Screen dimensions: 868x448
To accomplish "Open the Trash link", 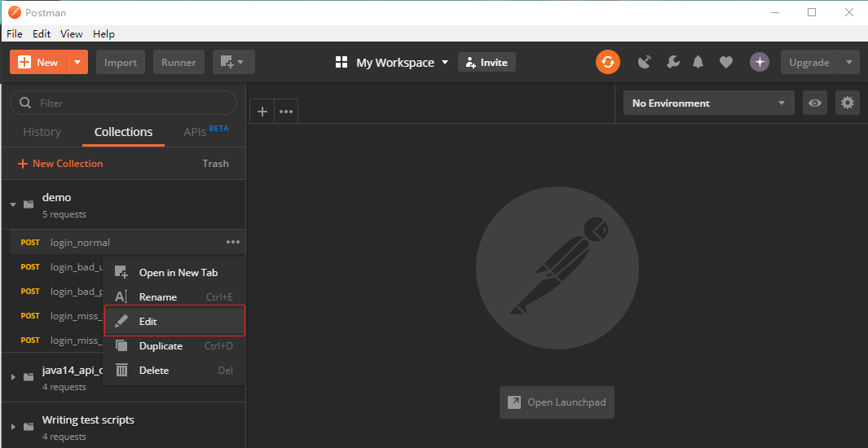I will coord(215,163).
